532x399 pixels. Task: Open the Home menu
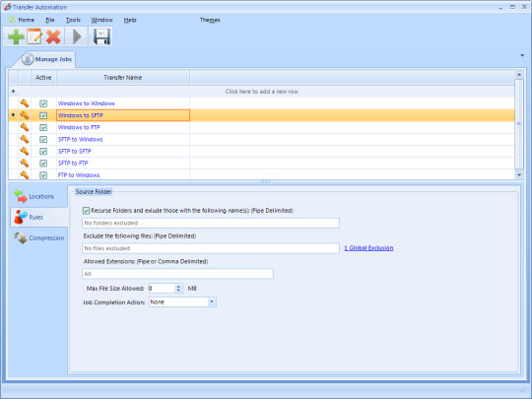(27, 20)
